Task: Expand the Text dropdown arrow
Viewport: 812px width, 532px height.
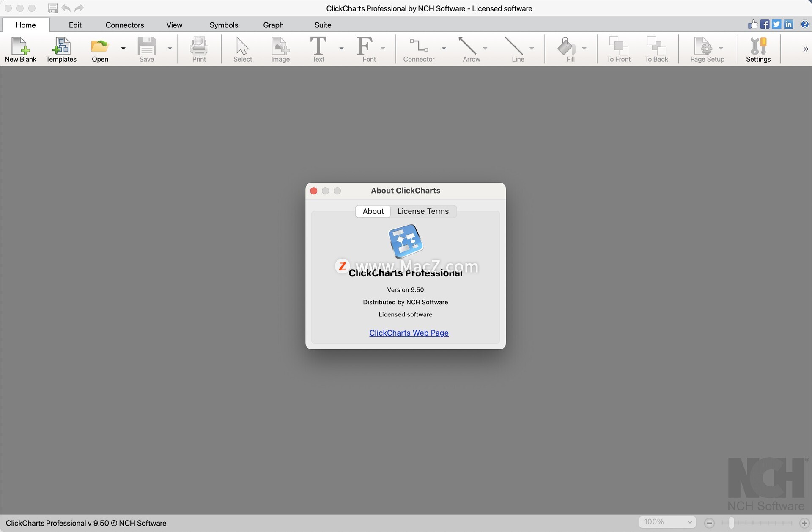Action: pyautogui.click(x=341, y=49)
